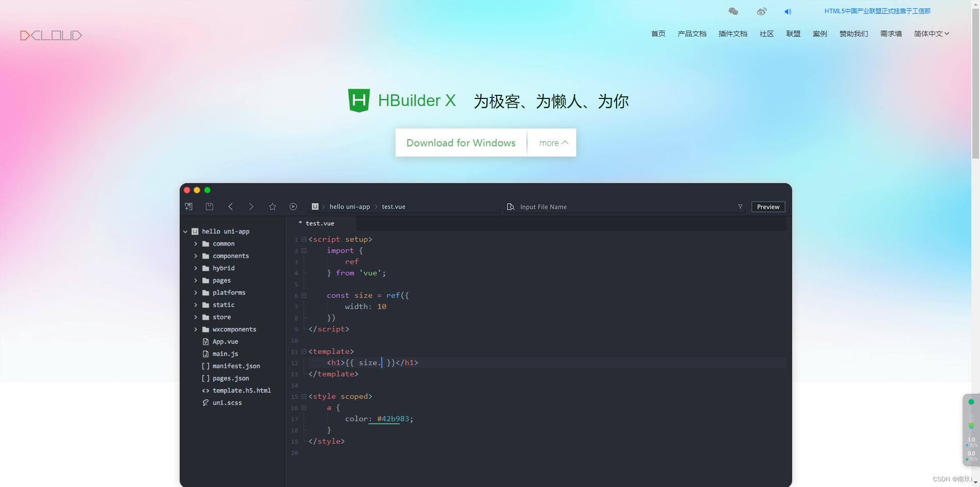Click the Weibo icon in top bar
Viewport: 980px width, 487px height.
click(762, 11)
